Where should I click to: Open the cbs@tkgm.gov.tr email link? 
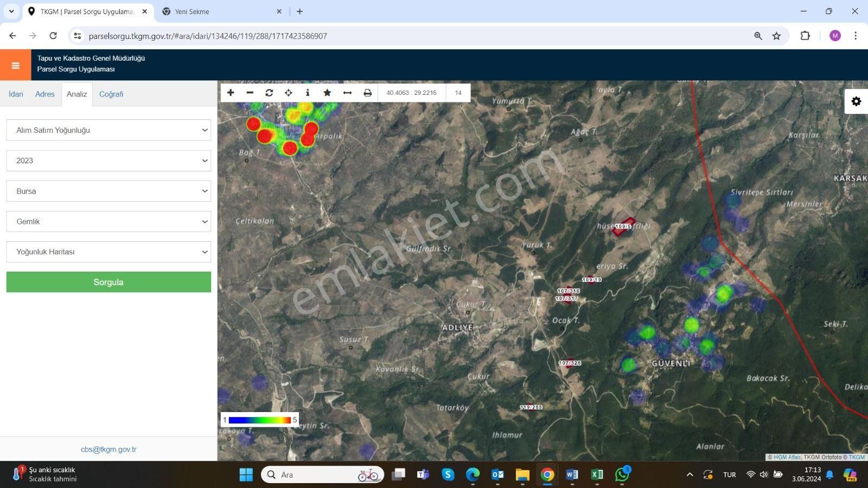(x=108, y=449)
